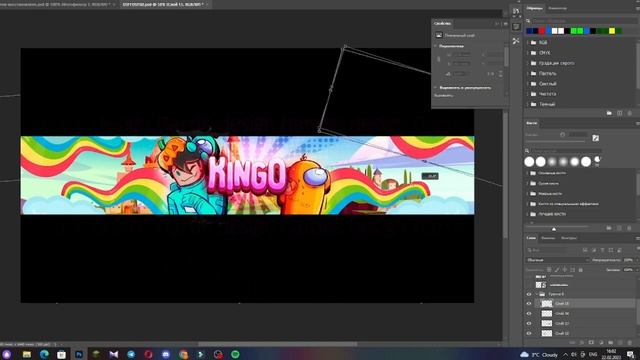
Task: Filter layers by shape layer icon
Action: [x=611, y=250]
